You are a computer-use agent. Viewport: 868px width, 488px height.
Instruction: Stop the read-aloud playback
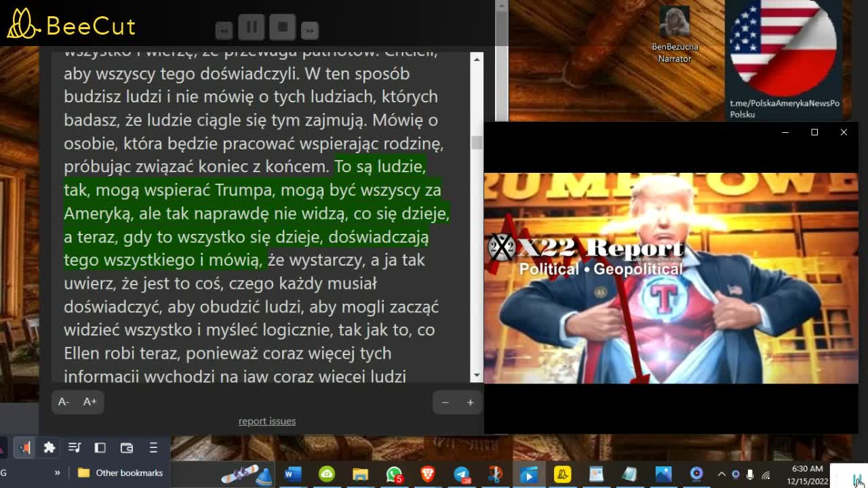point(283,27)
